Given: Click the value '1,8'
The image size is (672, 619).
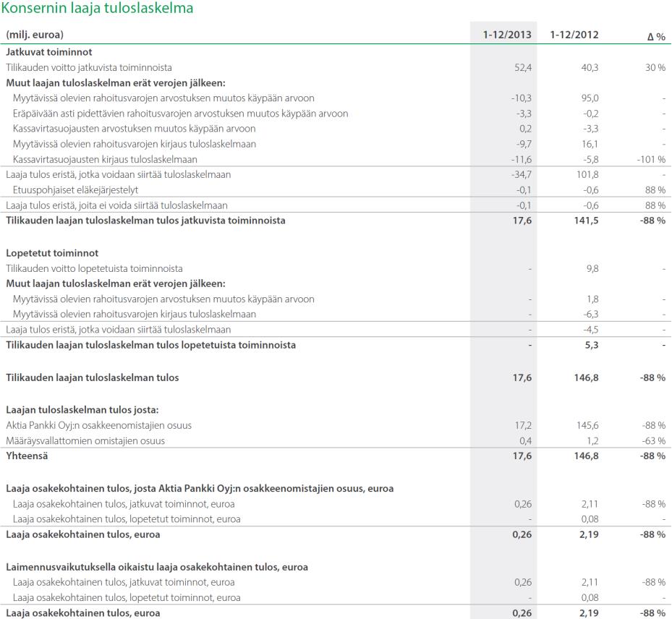Looking at the screenshot, I should pyautogui.click(x=592, y=299).
